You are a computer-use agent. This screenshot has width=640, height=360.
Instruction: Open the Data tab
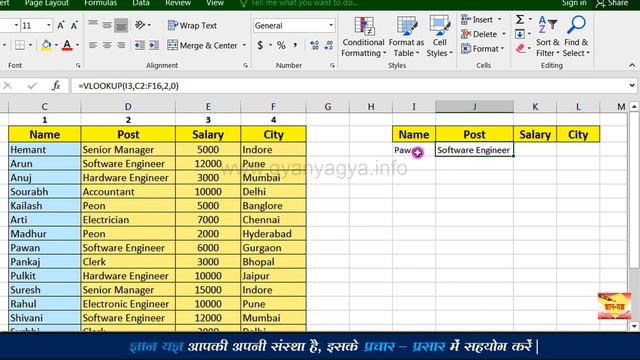[141, 3]
